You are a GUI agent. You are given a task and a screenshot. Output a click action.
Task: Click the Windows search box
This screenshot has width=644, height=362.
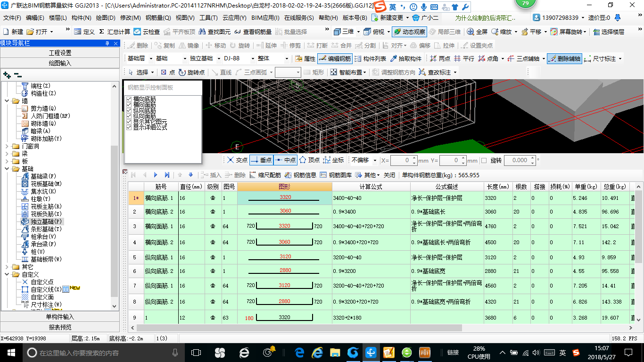(x=104, y=353)
